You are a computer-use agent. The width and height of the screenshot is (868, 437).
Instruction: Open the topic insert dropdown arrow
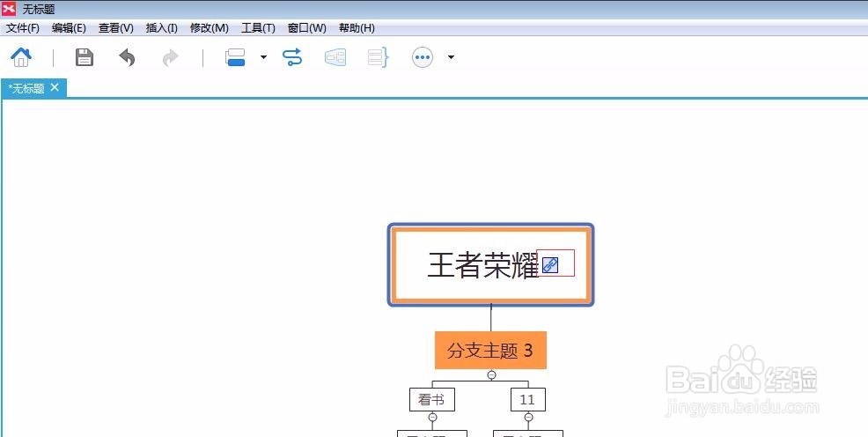pyautogui.click(x=263, y=57)
